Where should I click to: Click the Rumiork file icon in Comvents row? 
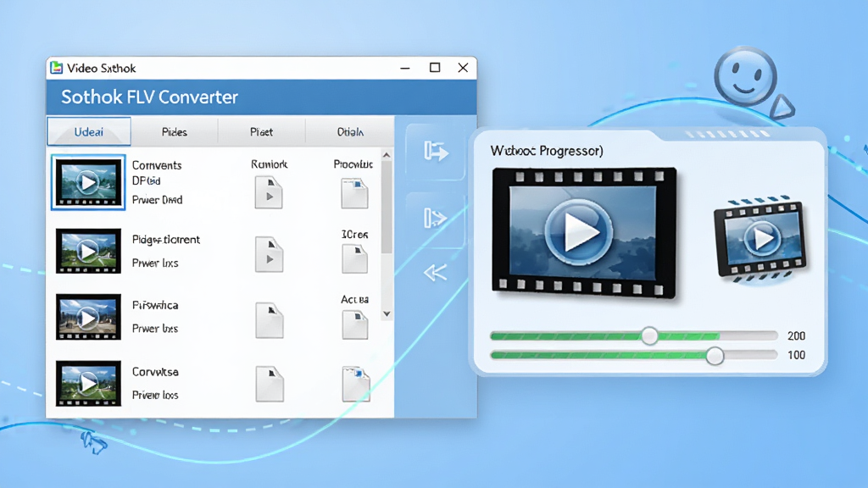[x=269, y=192]
